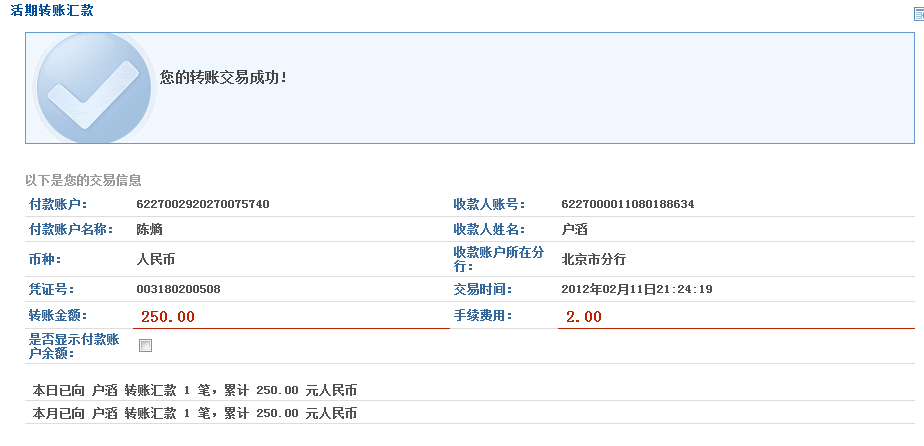Tick the show payer account balance checkbox
924x446 pixels.
145,345
